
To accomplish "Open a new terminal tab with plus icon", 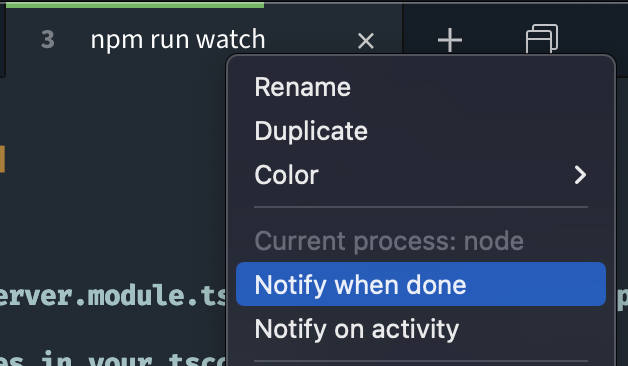I will (x=450, y=40).
